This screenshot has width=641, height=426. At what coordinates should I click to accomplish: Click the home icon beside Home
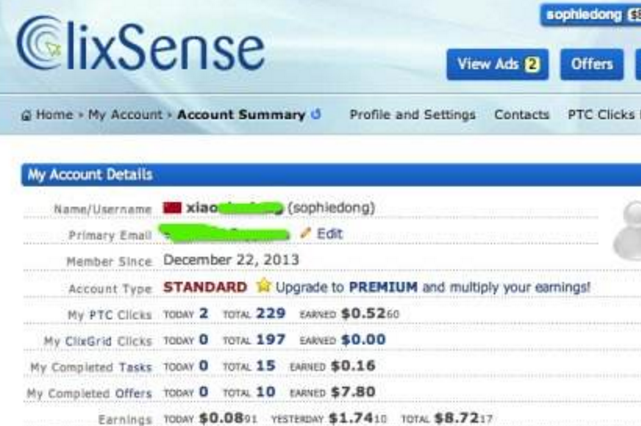click(26, 116)
